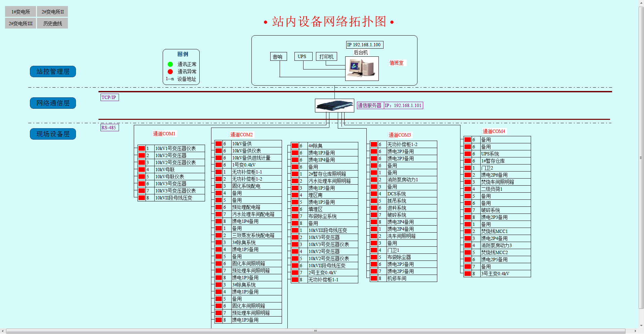644x334 pixels.
Task: Switch to the 2#变电所II page
Action: pos(52,11)
